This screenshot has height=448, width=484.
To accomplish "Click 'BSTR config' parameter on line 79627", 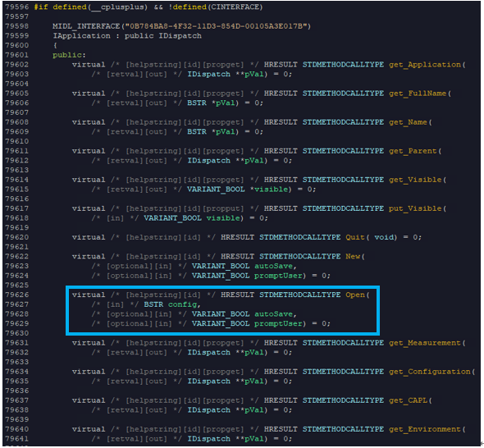I will [x=171, y=304].
